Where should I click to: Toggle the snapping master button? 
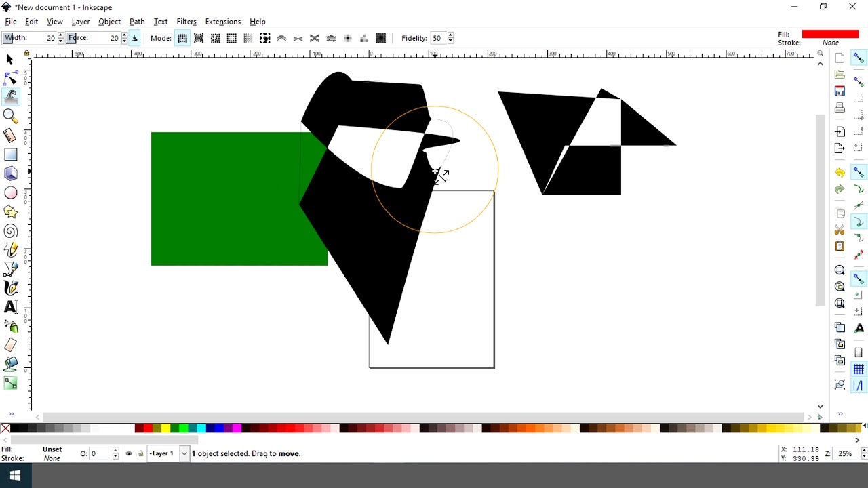click(x=859, y=58)
